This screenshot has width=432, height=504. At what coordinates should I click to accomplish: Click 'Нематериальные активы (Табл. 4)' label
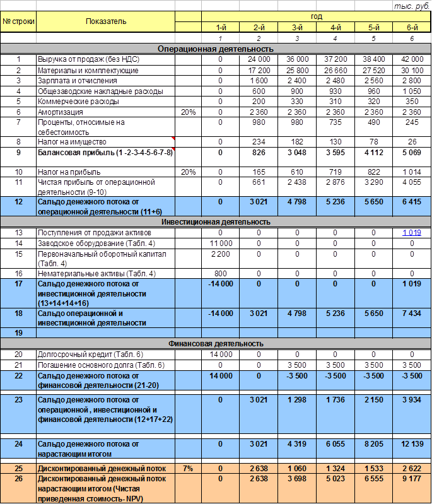105,274
